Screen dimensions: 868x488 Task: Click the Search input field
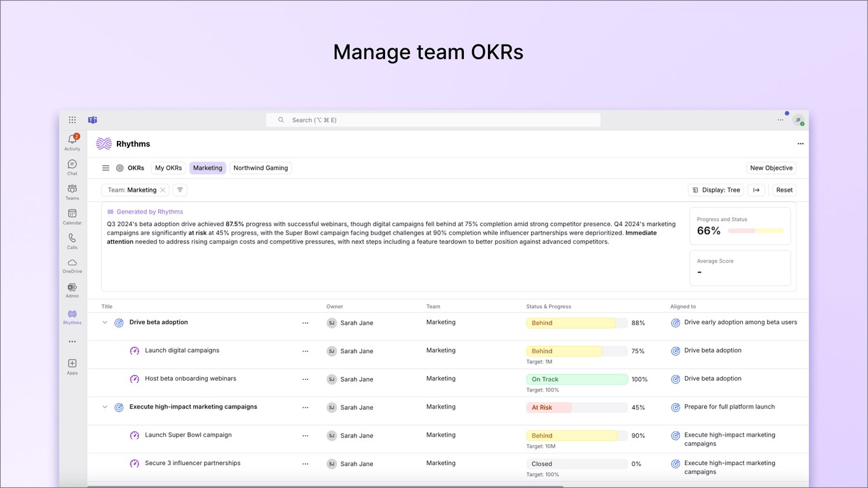coord(433,120)
